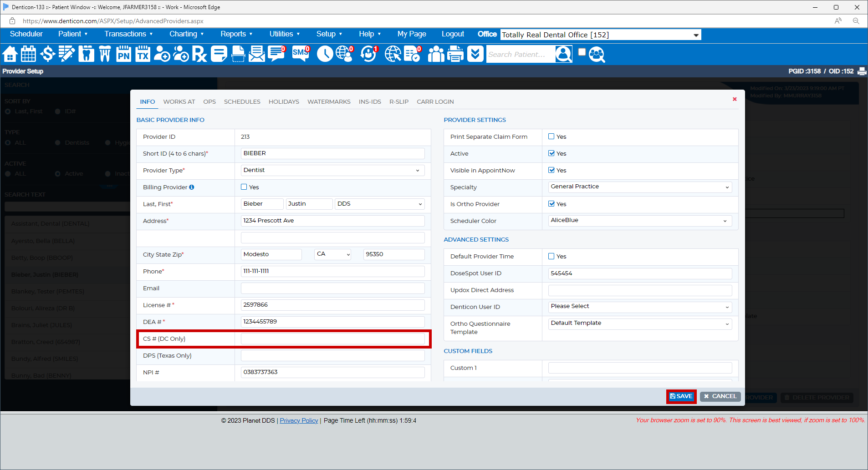Open the Privacy Policy link

[x=299, y=421]
